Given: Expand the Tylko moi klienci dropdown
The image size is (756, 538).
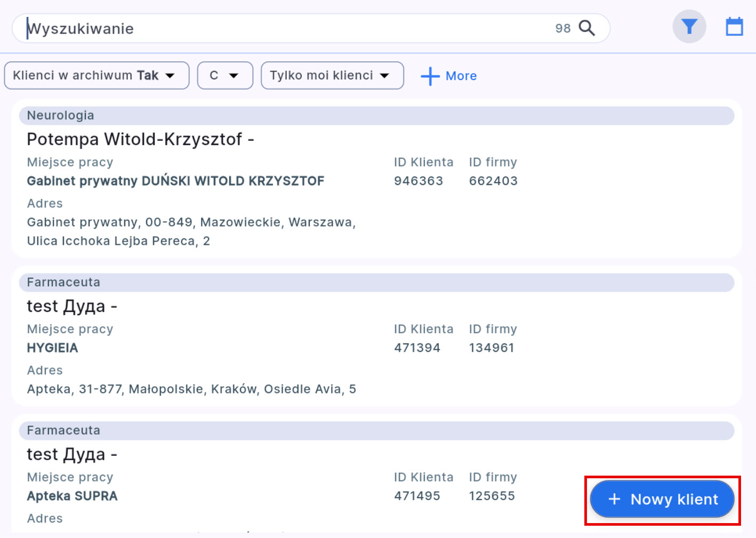Looking at the screenshot, I should tap(332, 76).
